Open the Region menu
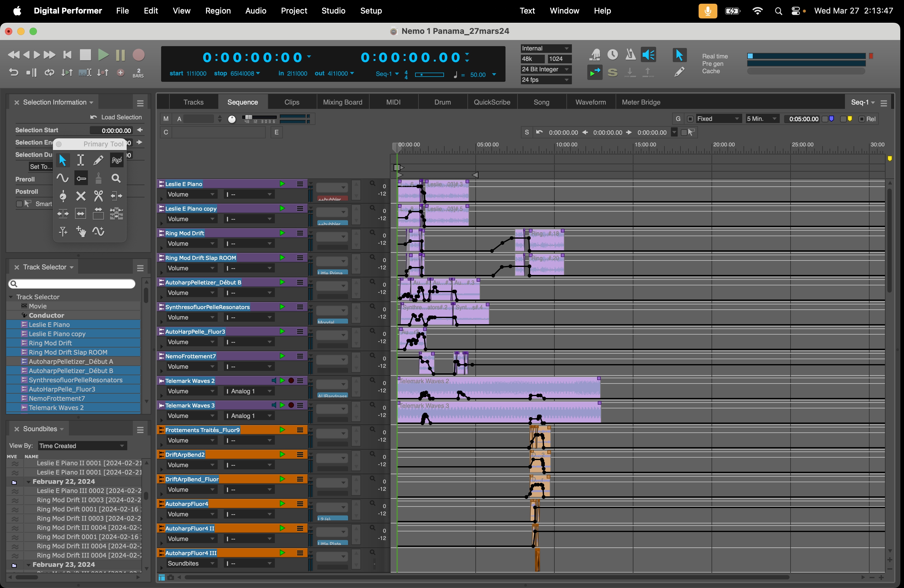 218,11
